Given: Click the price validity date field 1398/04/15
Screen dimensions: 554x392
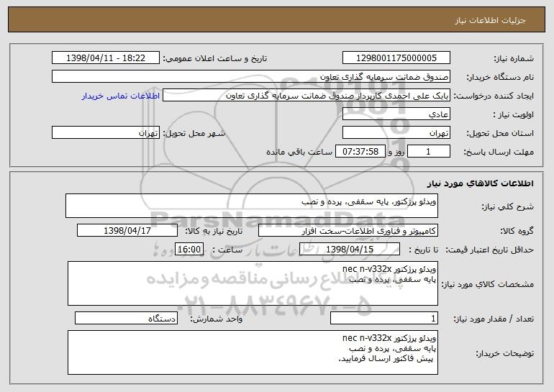Looking at the screenshot, I should tap(350, 250).
